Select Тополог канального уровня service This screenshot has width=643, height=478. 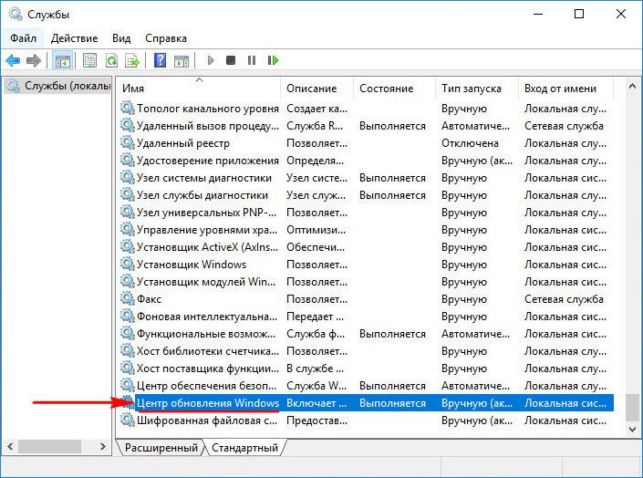(x=367, y=109)
